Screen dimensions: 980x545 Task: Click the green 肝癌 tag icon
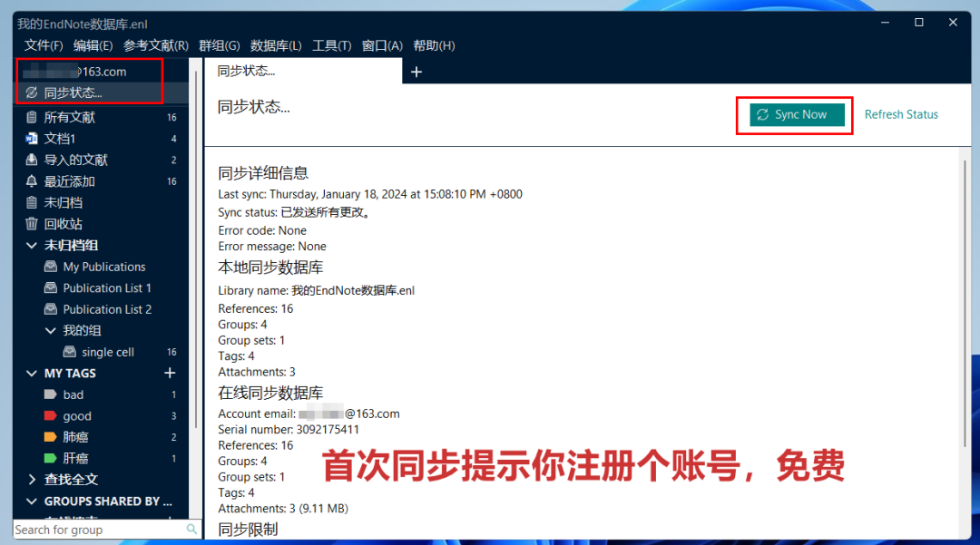click(x=51, y=458)
